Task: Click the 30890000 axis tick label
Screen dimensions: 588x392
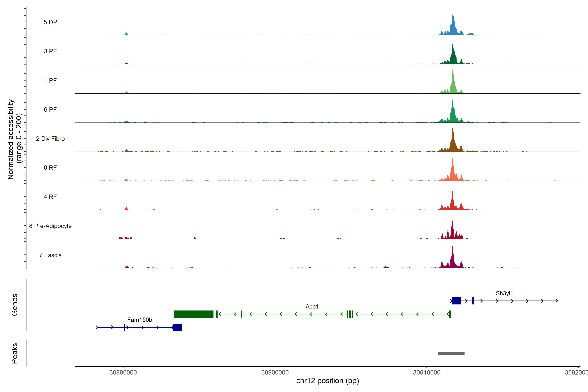Action: [x=123, y=372]
